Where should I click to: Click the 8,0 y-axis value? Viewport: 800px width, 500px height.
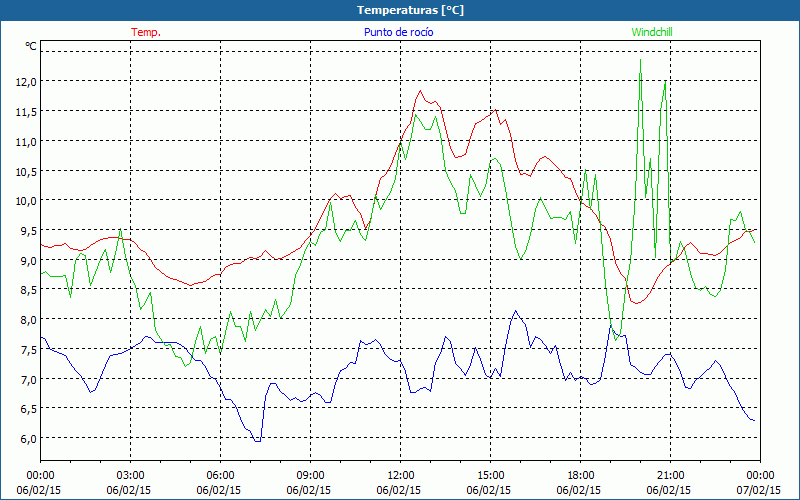tap(29, 319)
